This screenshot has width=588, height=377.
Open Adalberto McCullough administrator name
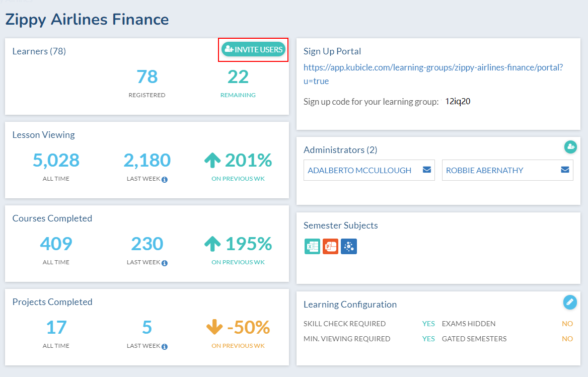point(359,170)
